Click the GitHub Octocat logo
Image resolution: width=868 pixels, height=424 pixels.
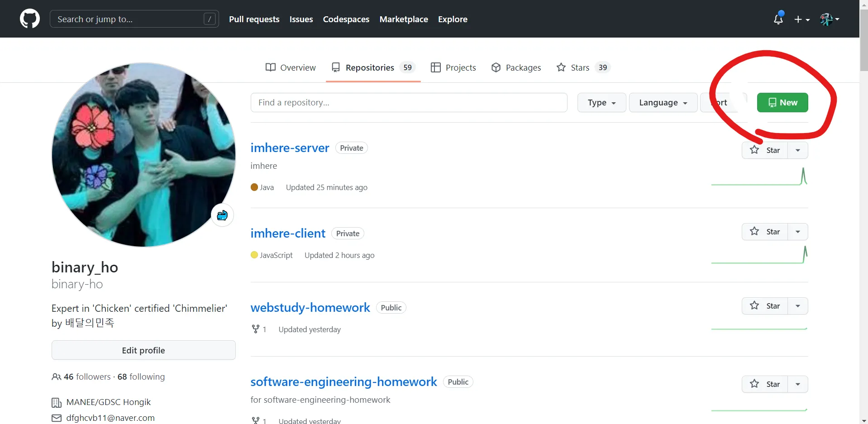click(30, 19)
